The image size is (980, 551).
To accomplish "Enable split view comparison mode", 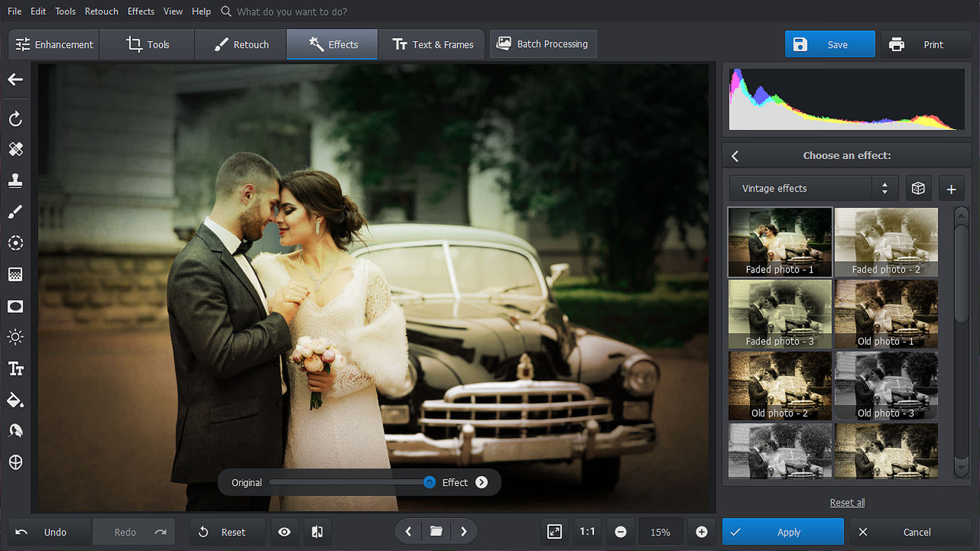I will (317, 531).
